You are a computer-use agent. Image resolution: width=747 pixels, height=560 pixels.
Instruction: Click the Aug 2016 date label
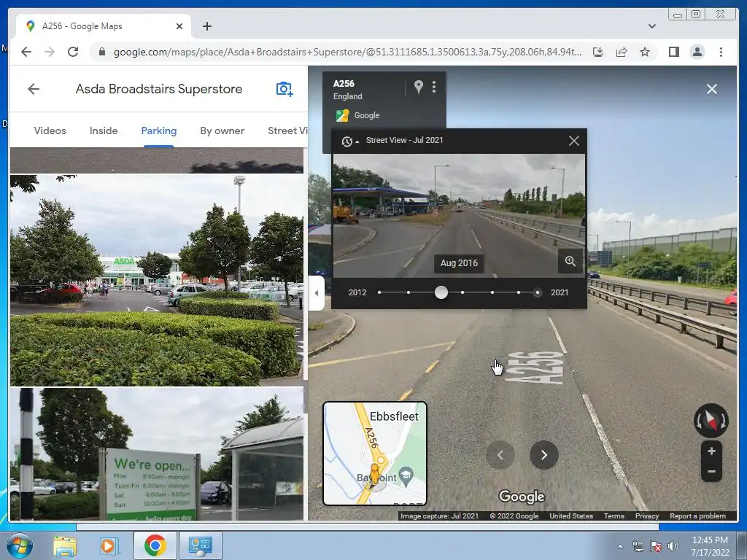pyautogui.click(x=459, y=262)
